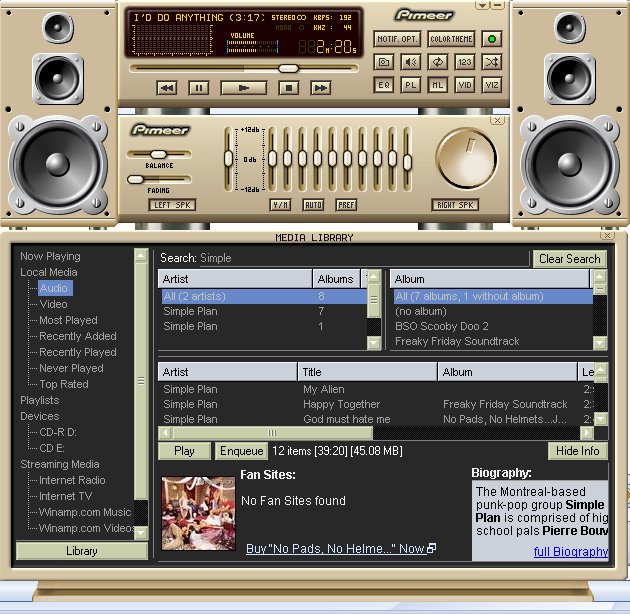Click the Search input field
Image resolution: width=630 pixels, height=614 pixels.
[x=364, y=258]
